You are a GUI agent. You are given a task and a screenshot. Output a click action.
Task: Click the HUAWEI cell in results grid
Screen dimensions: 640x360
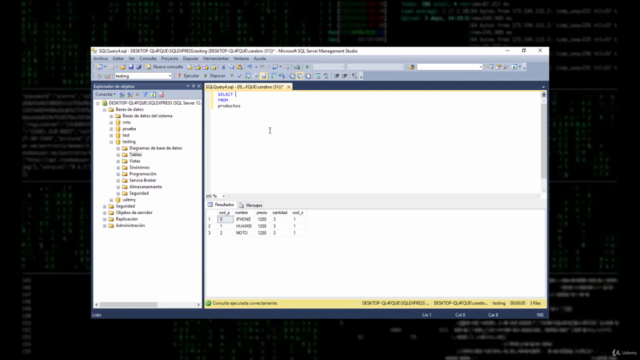click(x=244, y=226)
